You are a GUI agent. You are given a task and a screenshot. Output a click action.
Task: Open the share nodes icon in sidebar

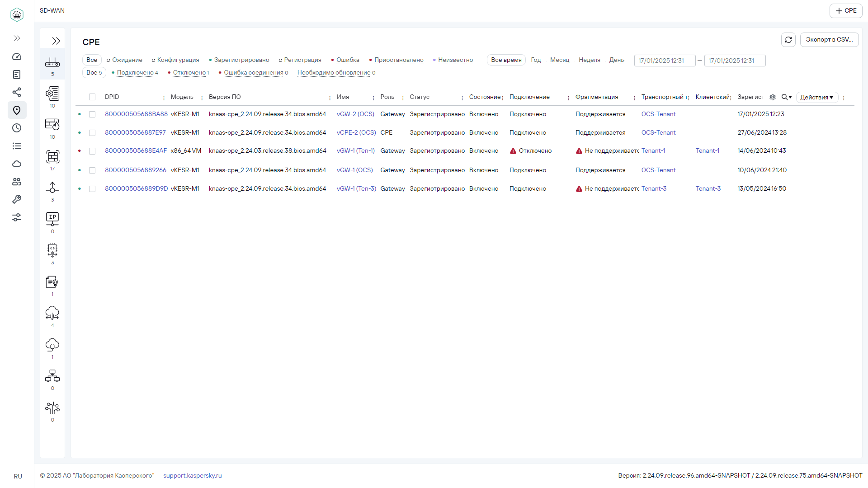pos(17,92)
